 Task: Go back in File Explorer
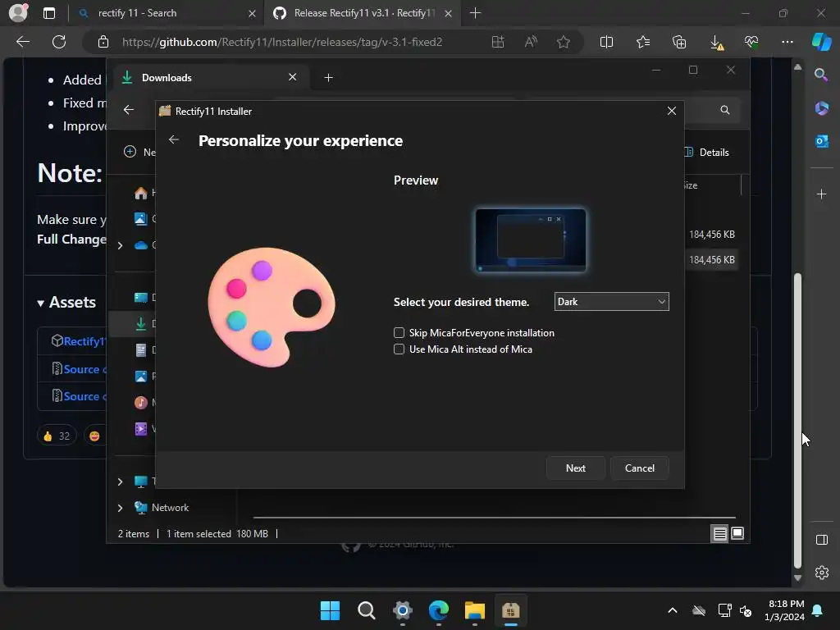coord(129,110)
